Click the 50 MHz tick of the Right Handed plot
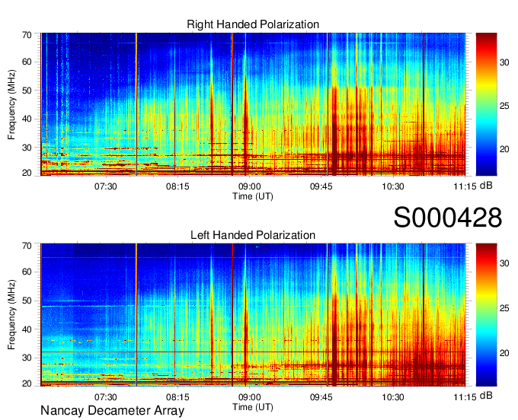The image size is (518, 420). point(27,91)
